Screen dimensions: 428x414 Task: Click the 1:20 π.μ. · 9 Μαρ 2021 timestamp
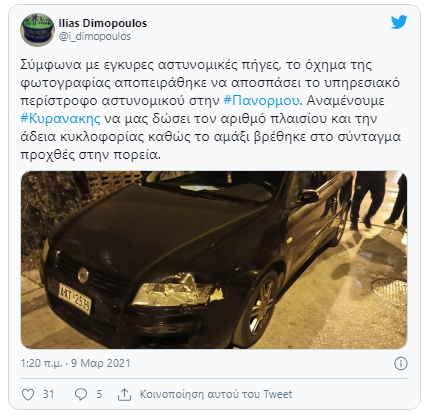point(75,363)
